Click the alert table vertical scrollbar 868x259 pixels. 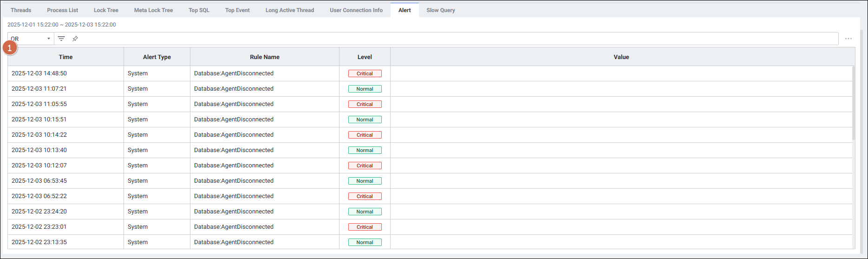[853, 102]
